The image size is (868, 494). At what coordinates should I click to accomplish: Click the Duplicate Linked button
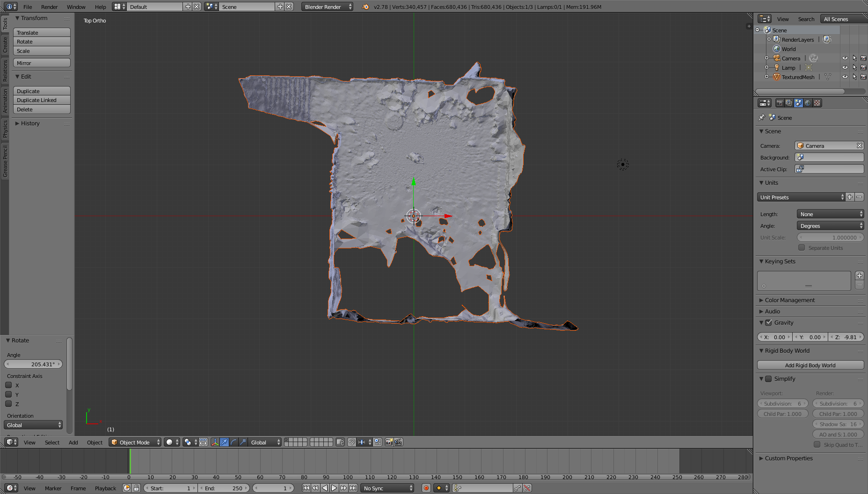pos(42,100)
